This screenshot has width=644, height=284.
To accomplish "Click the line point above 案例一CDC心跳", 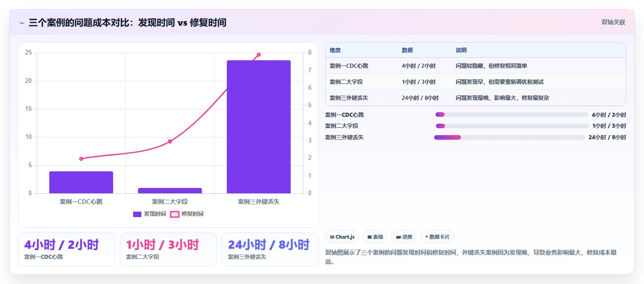I will [x=81, y=158].
